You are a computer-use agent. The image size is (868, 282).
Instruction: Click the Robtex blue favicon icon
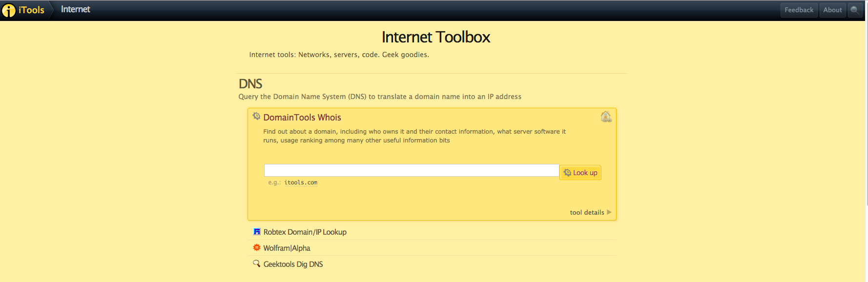pos(257,232)
